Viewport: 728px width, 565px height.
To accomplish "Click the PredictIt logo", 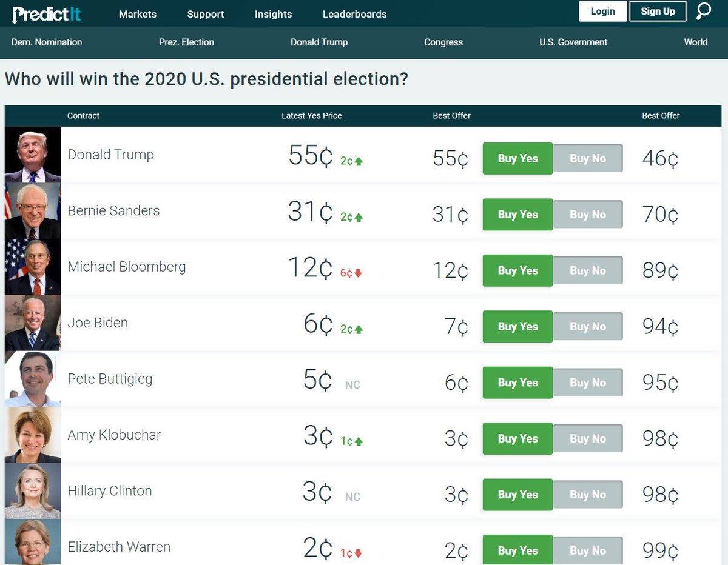I will 46,13.
